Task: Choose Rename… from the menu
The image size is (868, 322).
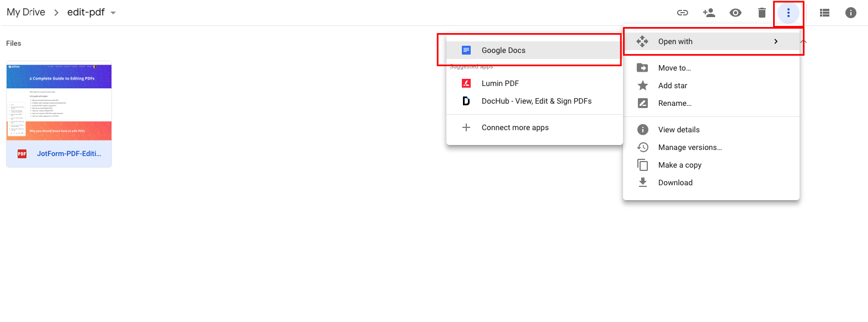Action: pos(674,103)
